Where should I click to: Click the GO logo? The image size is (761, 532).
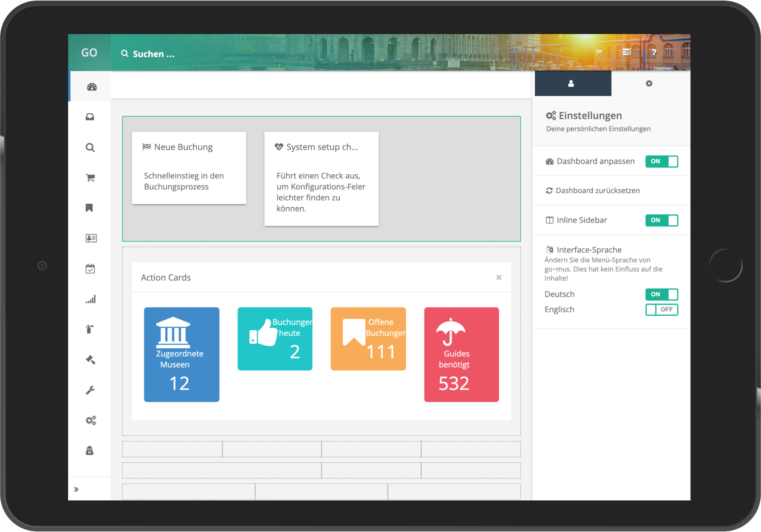[89, 53]
